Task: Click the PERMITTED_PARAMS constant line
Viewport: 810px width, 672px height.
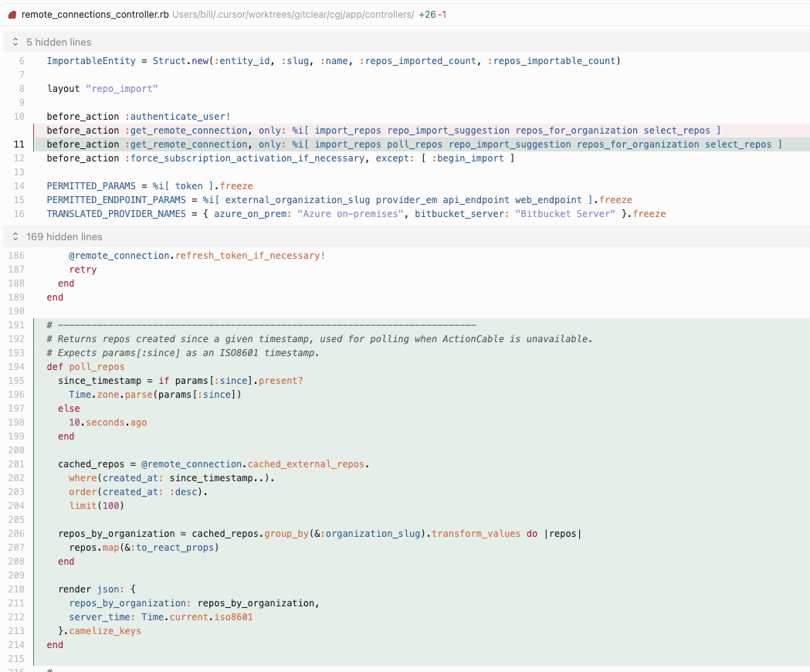Action: [x=149, y=186]
